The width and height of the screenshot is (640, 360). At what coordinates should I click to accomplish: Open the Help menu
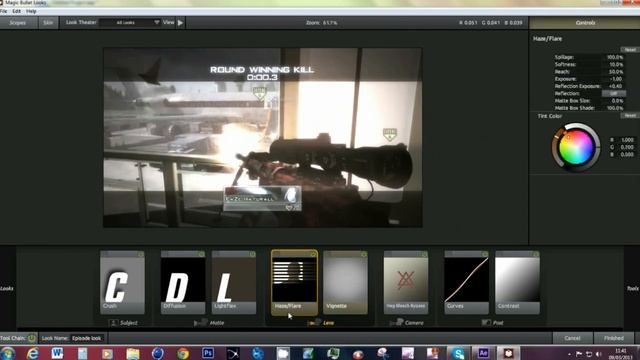[x=31, y=11]
